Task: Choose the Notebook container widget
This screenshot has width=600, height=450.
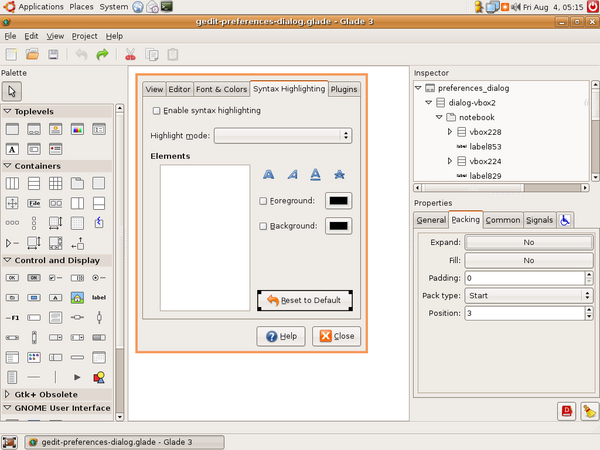Action: (77, 183)
